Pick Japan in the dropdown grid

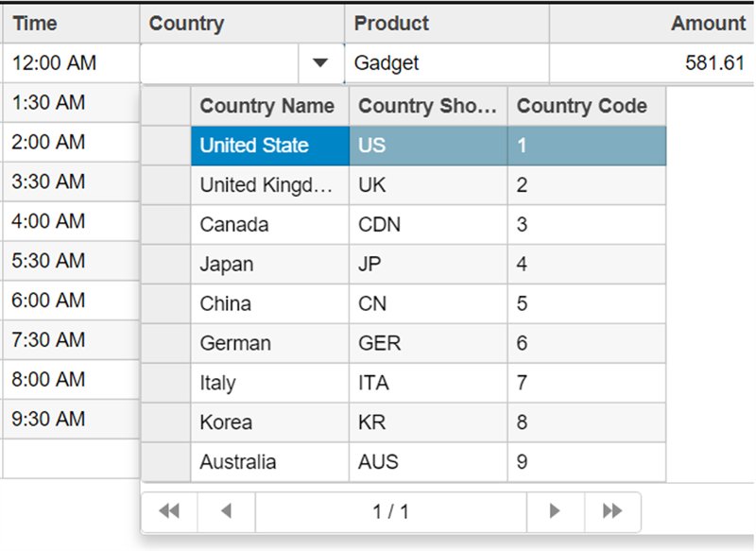[x=268, y=265]
